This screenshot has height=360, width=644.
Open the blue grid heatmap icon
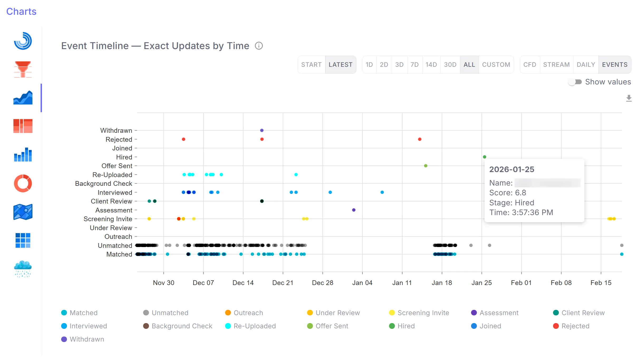point(23,240)
